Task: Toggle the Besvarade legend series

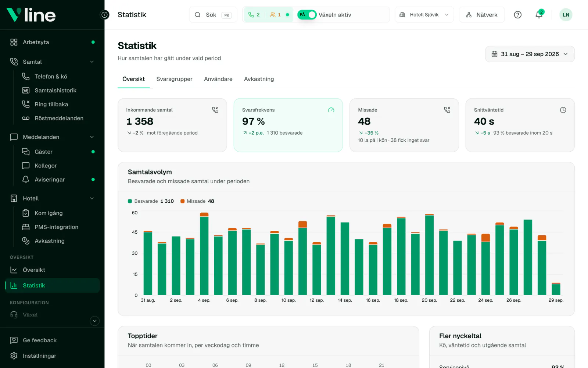Action: coord(151,201)
